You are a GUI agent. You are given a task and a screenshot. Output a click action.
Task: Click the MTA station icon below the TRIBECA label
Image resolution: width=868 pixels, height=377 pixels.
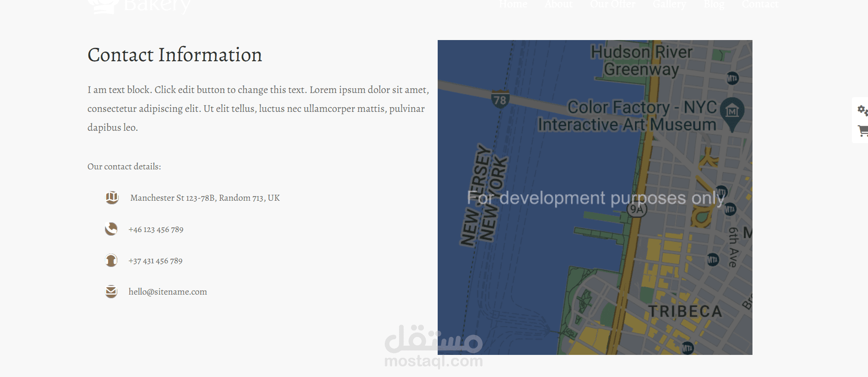tap(687, 348)
